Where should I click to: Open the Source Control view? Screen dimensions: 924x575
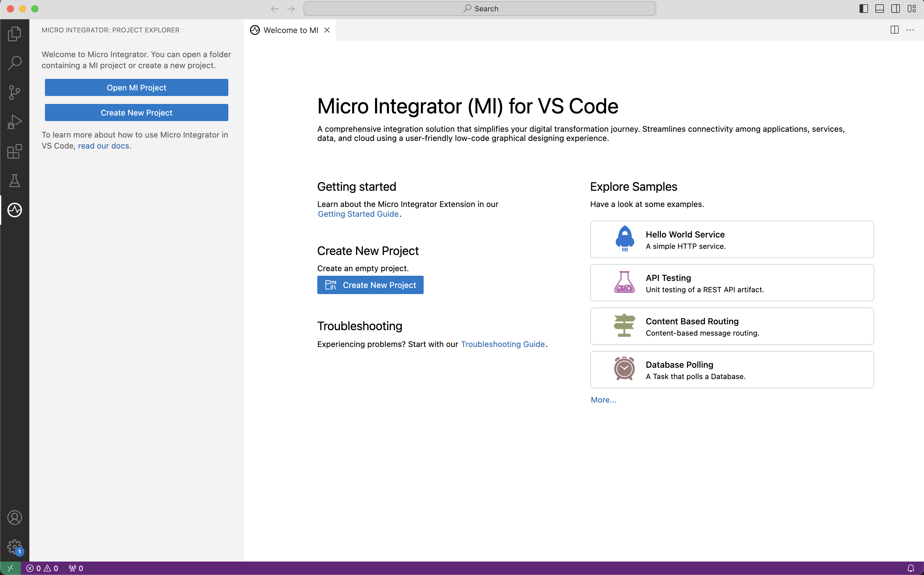click(x=14, y=92)
